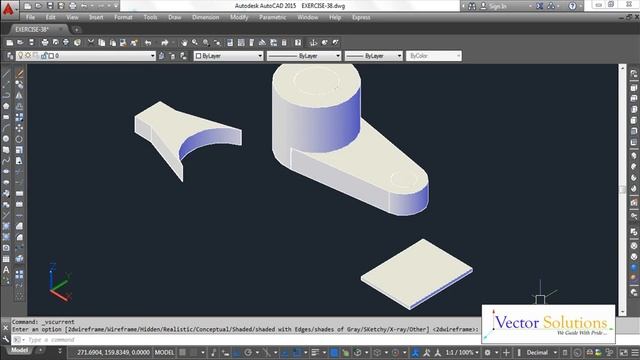
Task: Select the Multiline Text A tool
Action: [6, 270]
